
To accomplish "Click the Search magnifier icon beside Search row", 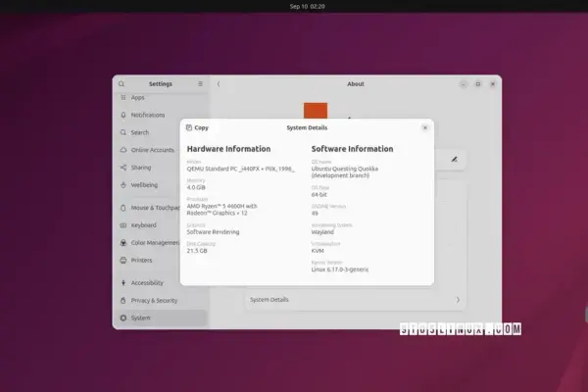I will pyautogui.click(x=123, y=132).
